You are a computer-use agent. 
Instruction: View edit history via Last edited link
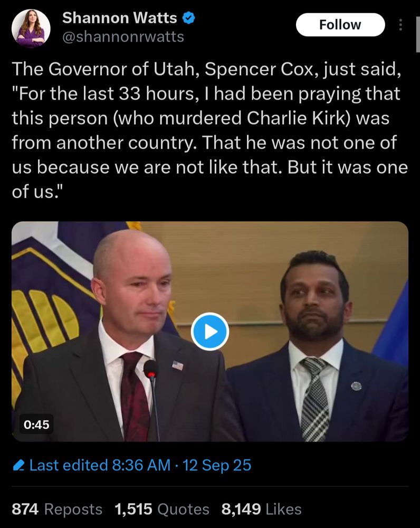pos(100,465)
